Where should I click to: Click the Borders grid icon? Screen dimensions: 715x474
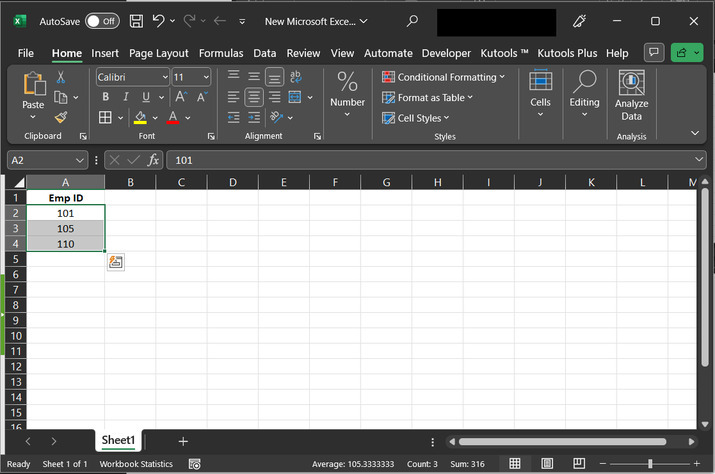click(105, 117)
